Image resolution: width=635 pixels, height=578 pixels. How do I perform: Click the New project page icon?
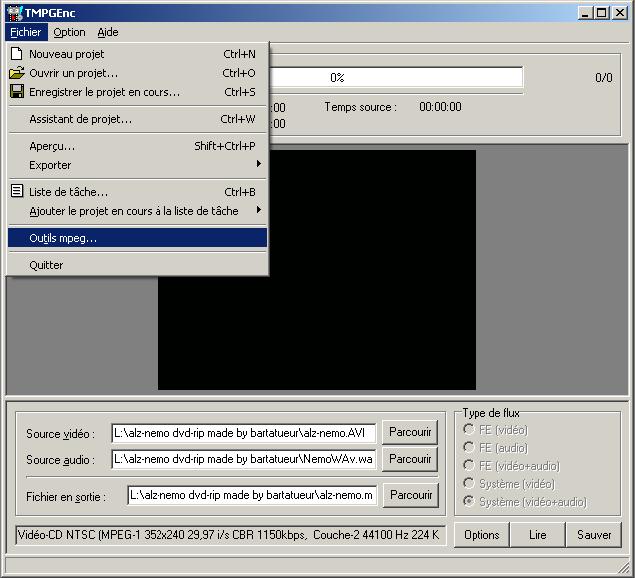click(x=16, y=54)
